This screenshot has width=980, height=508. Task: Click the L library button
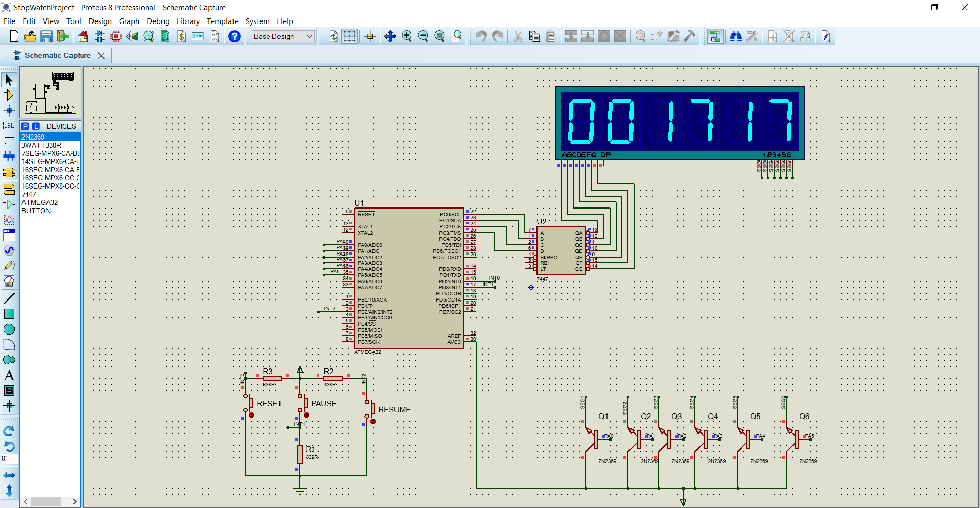pos(35,126)
